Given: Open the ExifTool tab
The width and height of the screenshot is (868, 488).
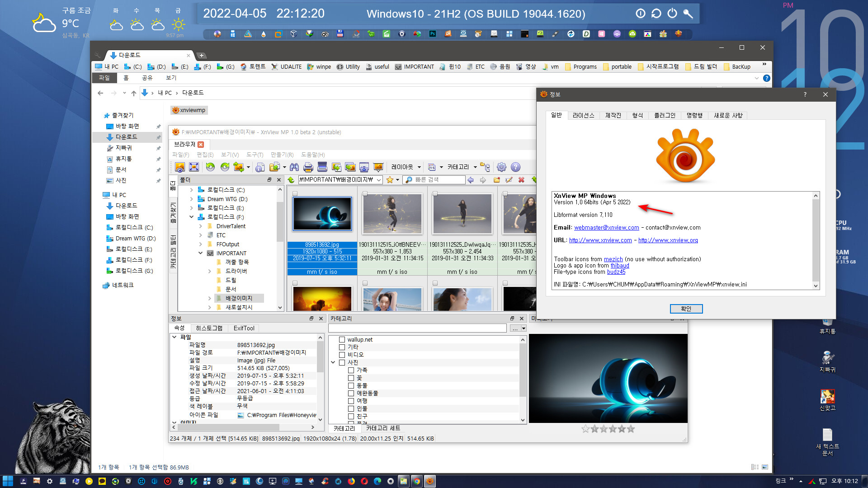Looking at the screenshot, I should pyautogui.click(x=244, y=328).
